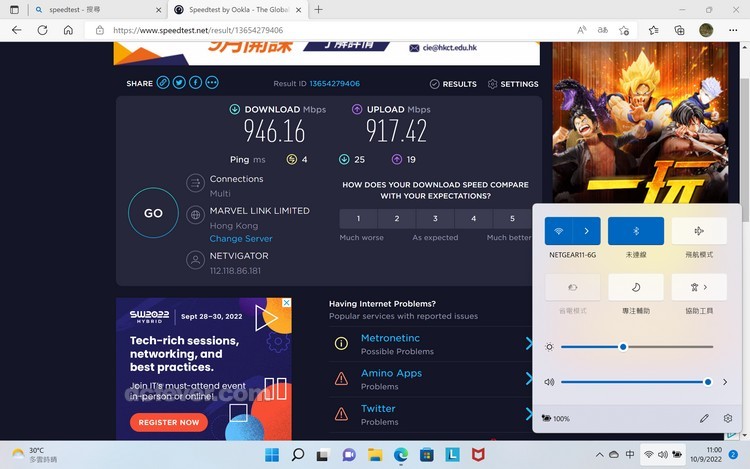Rate download speed as 1

pyautogui.click(x=358, y=218)
